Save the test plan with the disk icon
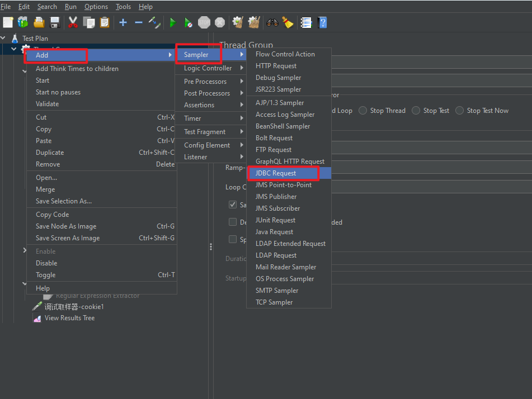532x399 pixels. (x=54, y=22)
